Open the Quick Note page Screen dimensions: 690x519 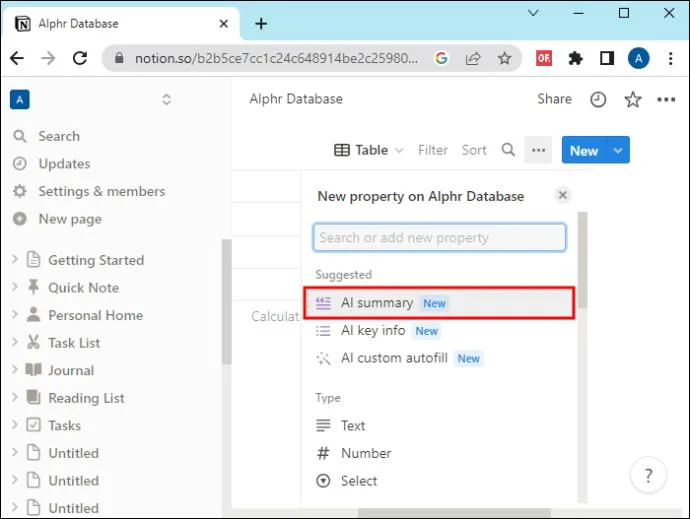84,288
